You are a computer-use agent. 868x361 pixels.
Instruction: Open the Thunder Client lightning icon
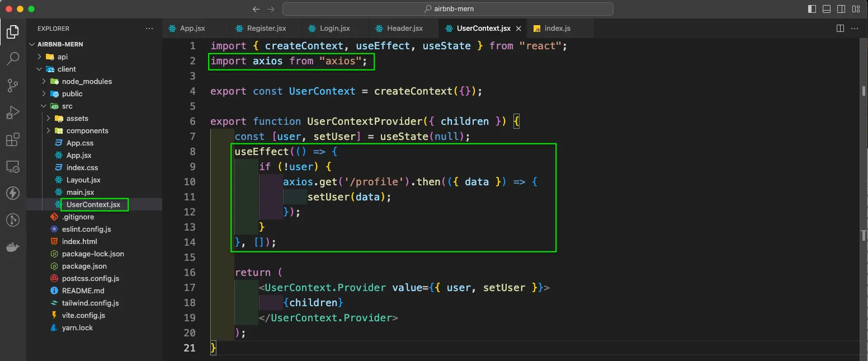(x=12, y=193)
